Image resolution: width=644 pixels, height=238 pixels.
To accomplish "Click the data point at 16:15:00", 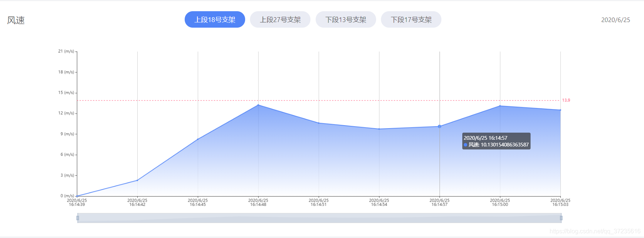I will point(500,106).
